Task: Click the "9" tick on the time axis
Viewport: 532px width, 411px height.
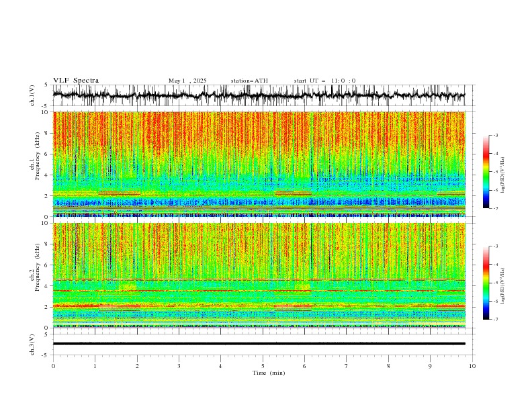Action: coord(430,366)
